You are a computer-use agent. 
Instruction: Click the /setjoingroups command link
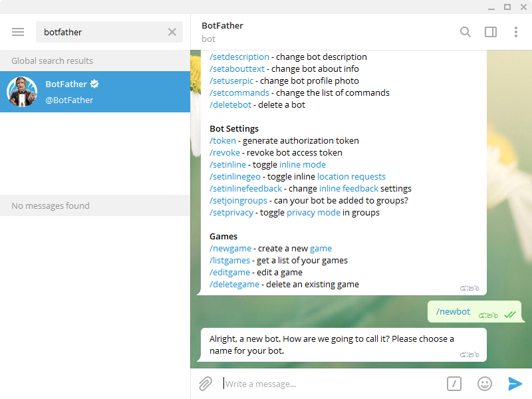click(x=238, y=201)
